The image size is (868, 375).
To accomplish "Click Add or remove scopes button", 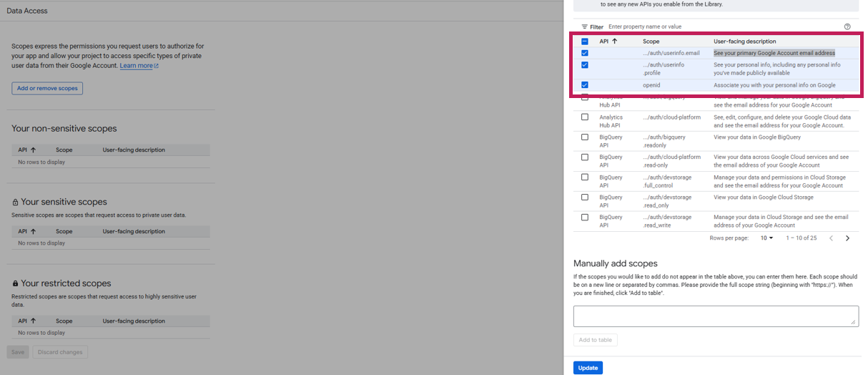I will point(47,89).
